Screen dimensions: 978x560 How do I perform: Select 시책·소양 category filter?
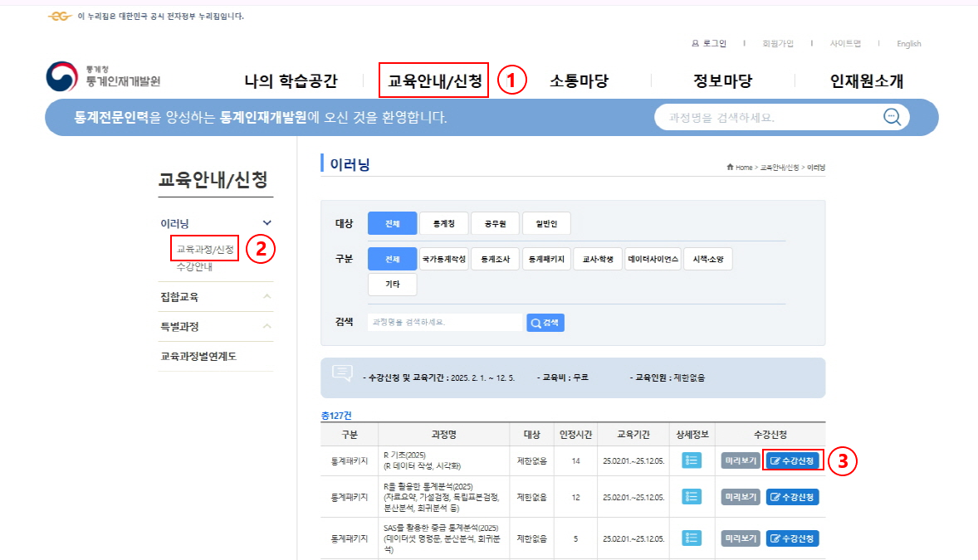[x=708, y=259]
